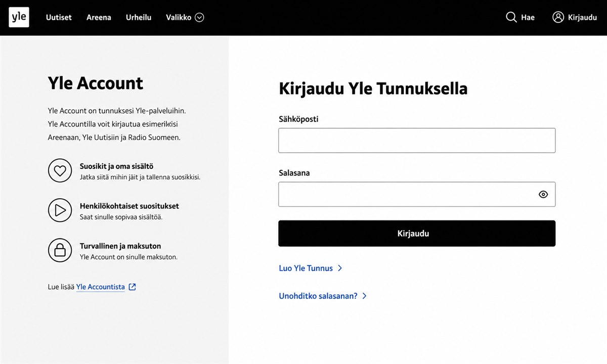This screenshot has width=607, height=364.
Task: Click the magnifying glass search icon
Action: coord(511,17)
